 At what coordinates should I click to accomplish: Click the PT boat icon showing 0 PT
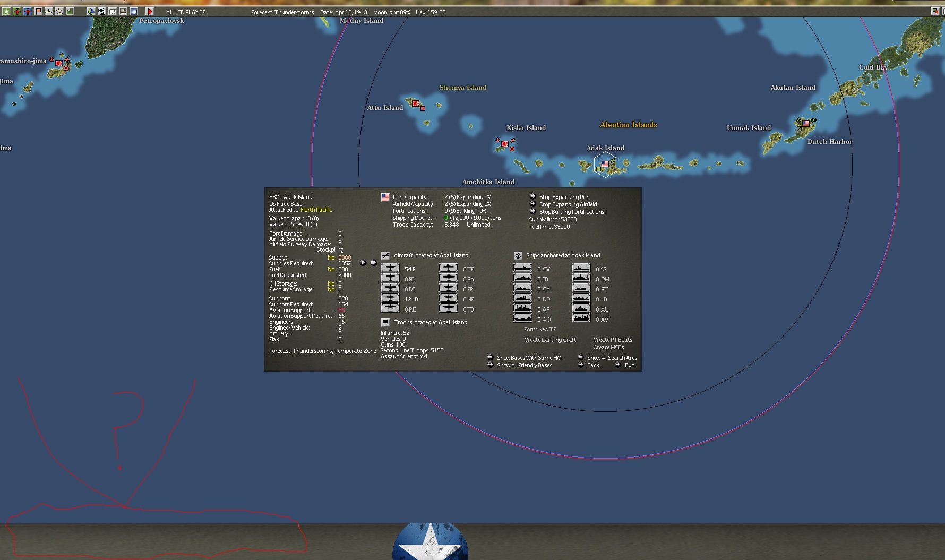coord(581,288)
